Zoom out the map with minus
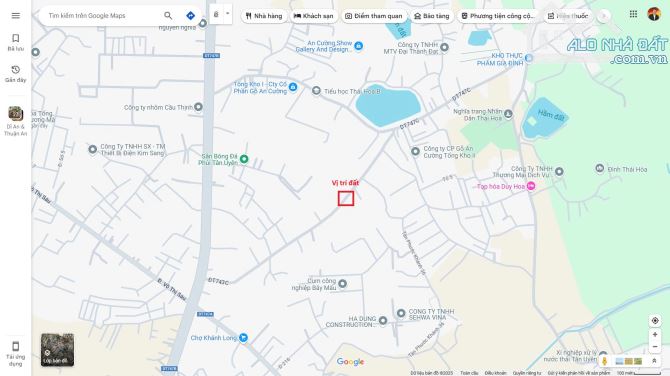The image size is (670, 376). (x=655, y=347)
